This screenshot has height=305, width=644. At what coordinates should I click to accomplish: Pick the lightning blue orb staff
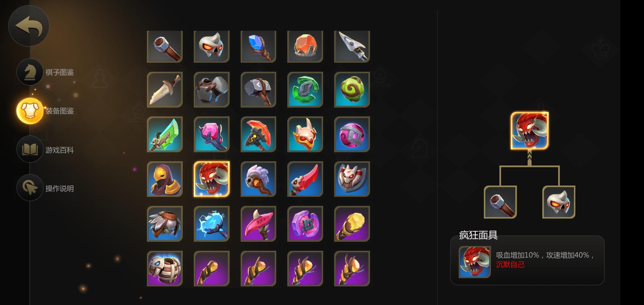(x=212, y=224)
